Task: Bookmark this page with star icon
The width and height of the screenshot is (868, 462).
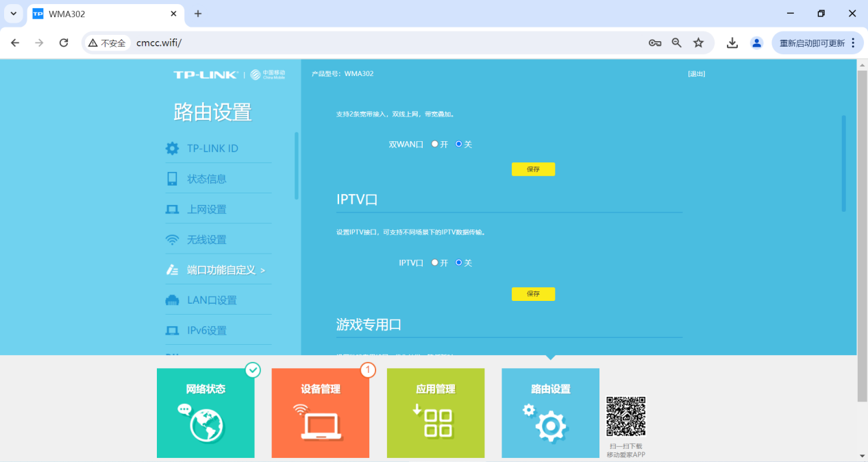Action: [698, 42]
